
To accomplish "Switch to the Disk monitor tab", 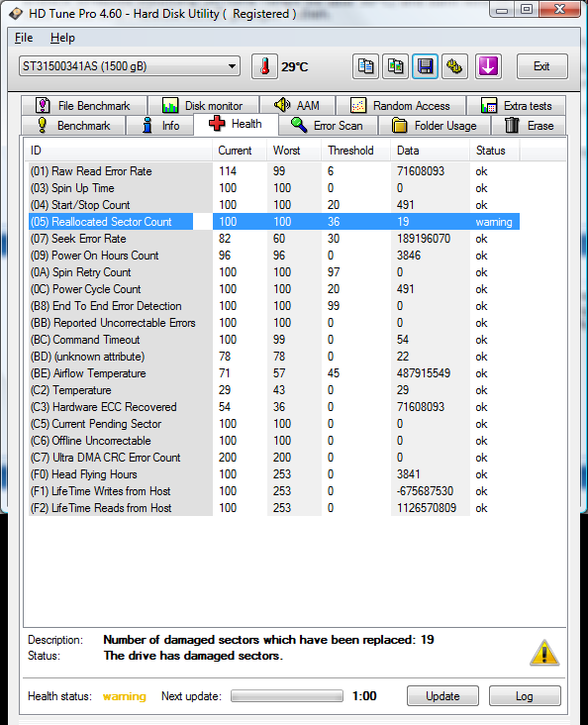I will [203, 106].
